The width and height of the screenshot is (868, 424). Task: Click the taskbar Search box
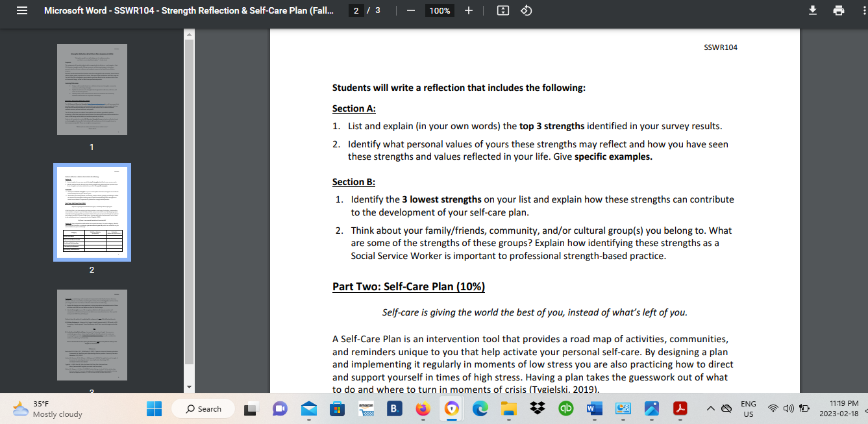[x=202, y=408]
